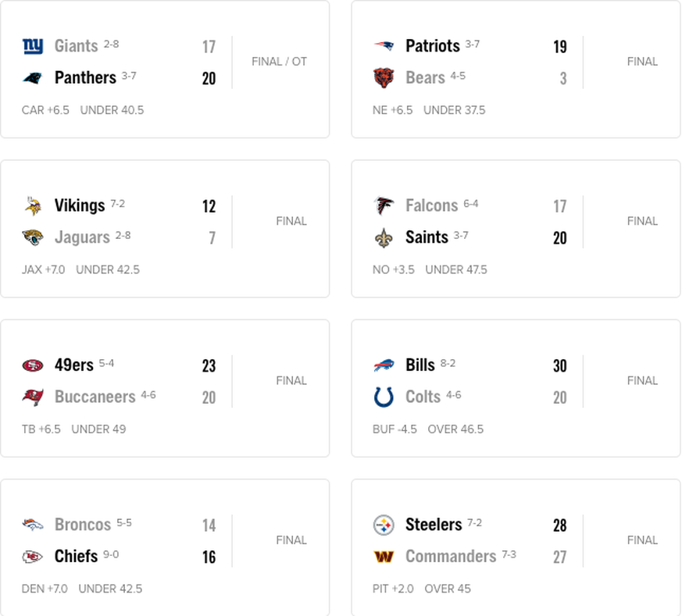Select FINAL / OT status of Giants-Panthers game
This screenshot has height=616, width=682.
[279, 62]
